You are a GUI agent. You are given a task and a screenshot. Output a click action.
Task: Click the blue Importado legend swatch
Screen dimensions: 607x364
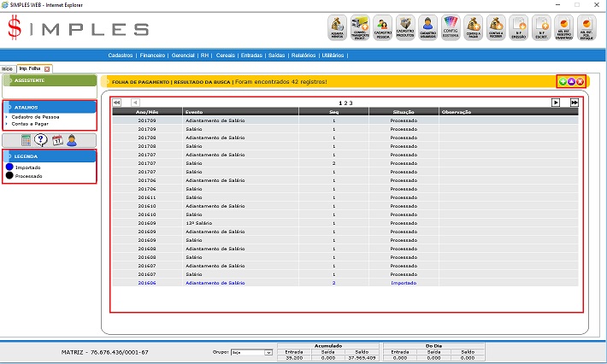[9, 167]
